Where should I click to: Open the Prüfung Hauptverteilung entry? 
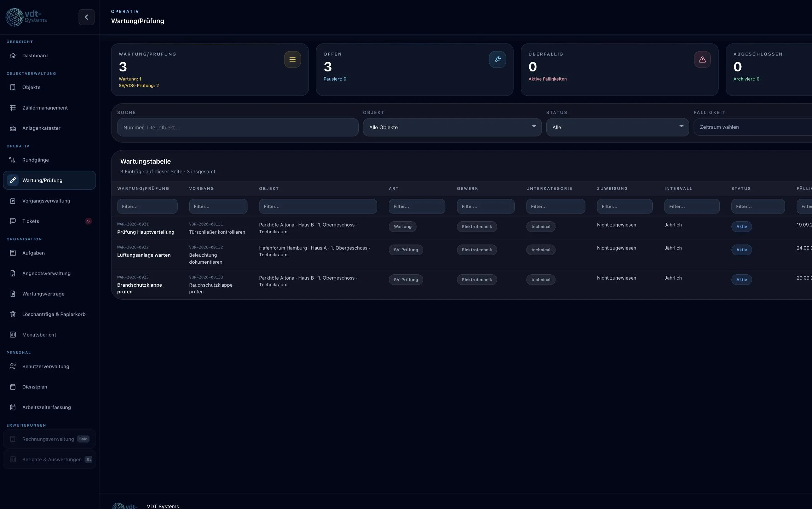click(x=146, y=232)
